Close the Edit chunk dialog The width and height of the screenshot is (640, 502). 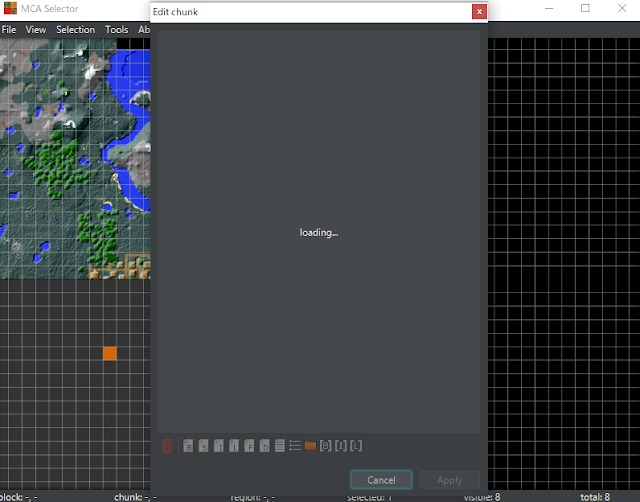pos(479,12)
